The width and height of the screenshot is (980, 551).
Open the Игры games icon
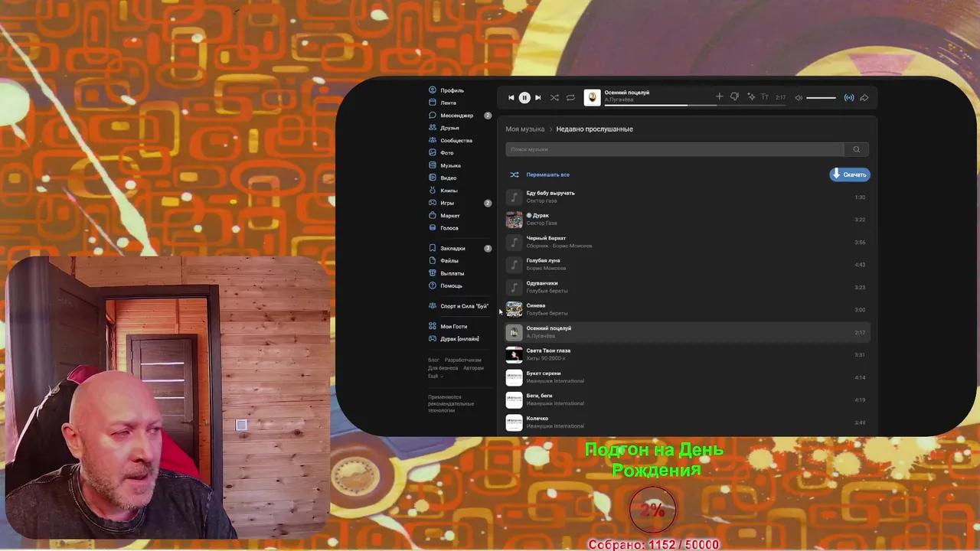pyautogui.click(x=433, y=203)
